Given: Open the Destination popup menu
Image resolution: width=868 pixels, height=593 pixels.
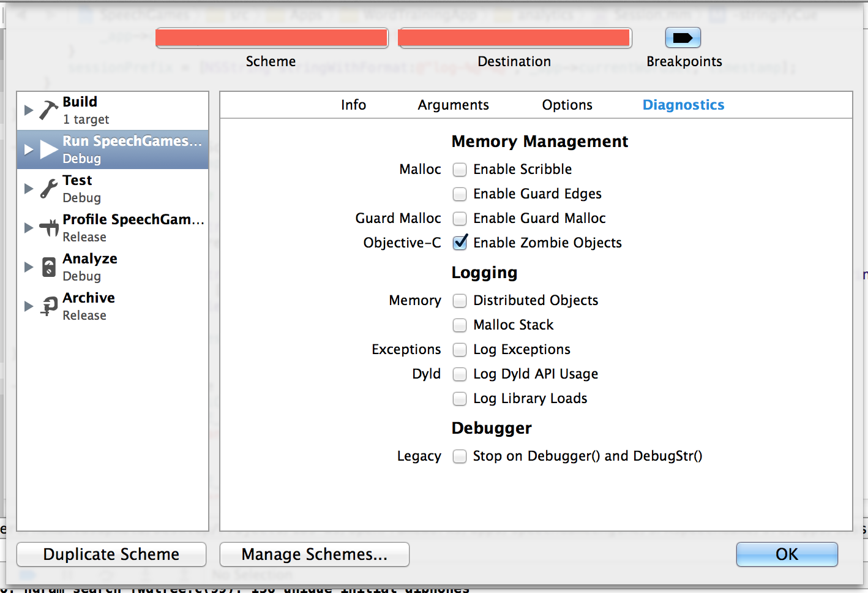Looking at the screenshot, I should (x=515, y=38).
